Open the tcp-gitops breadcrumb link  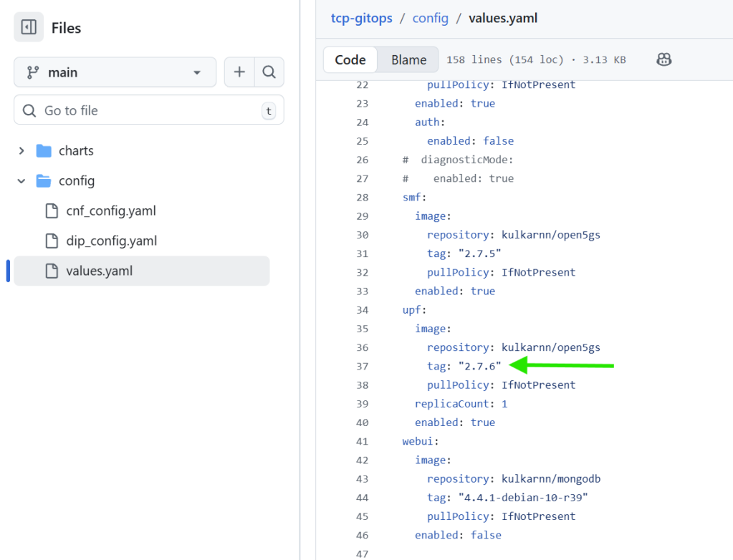pyautogui.click(x=361, y=18)
